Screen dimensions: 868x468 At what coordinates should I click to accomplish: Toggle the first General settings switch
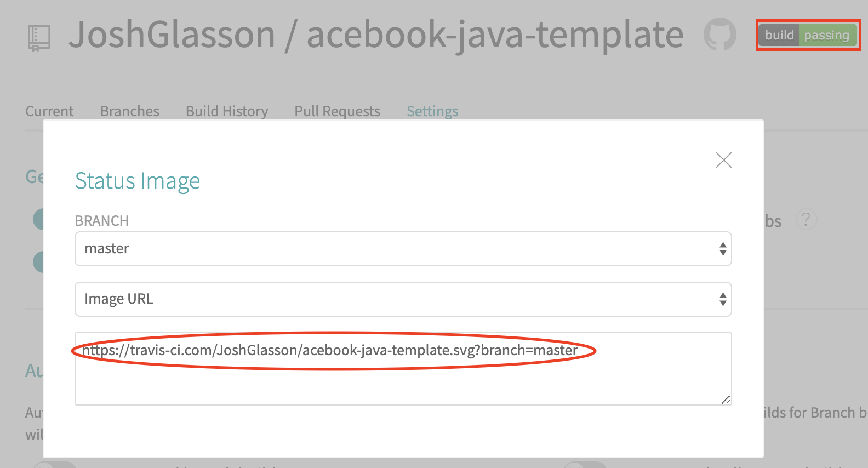(38, 219)
